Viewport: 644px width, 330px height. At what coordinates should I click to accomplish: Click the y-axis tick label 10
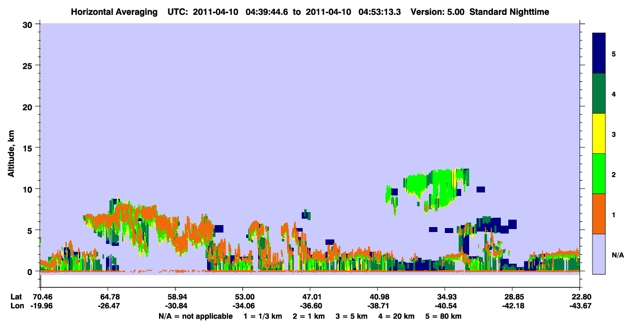coord(28,189)
